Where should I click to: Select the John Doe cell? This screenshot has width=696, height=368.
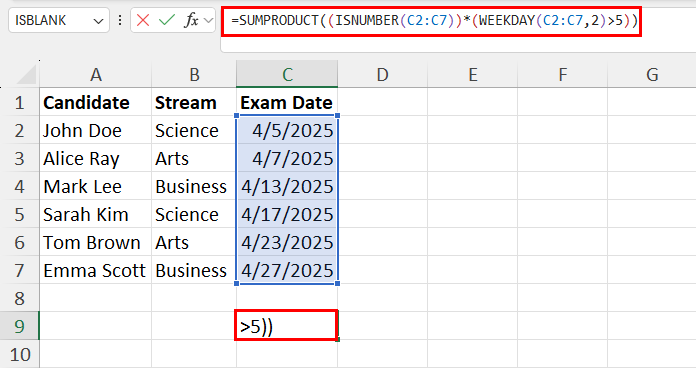tap(95, 131)
